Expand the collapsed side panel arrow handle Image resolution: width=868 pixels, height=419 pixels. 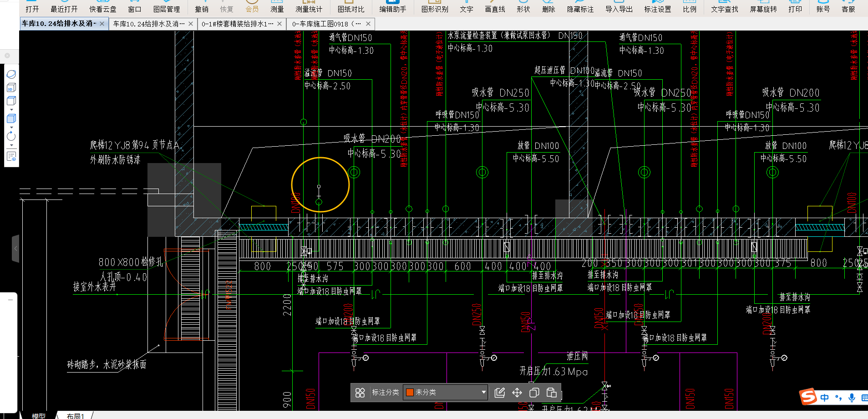[15, 249]
